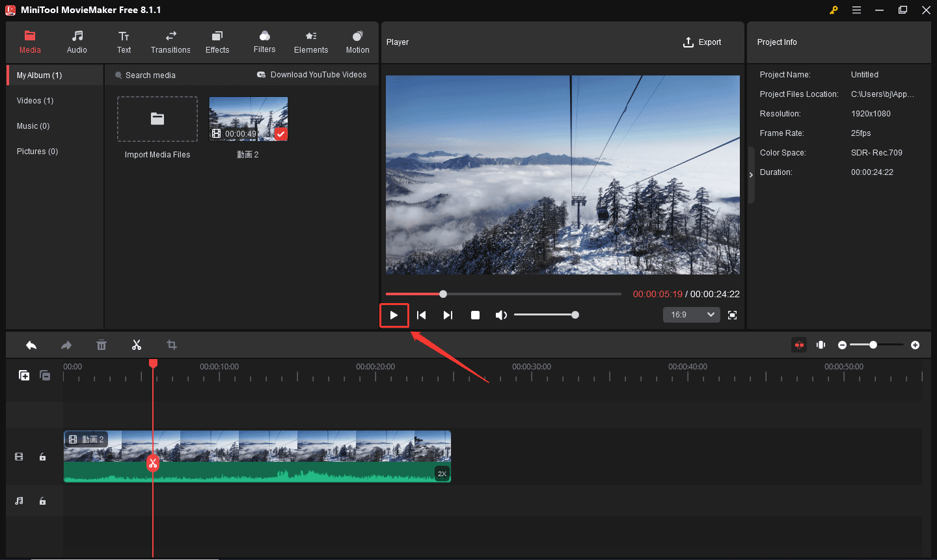Click the auto-fit timeline icon
The image size is (937, 560).
point(821,345)
